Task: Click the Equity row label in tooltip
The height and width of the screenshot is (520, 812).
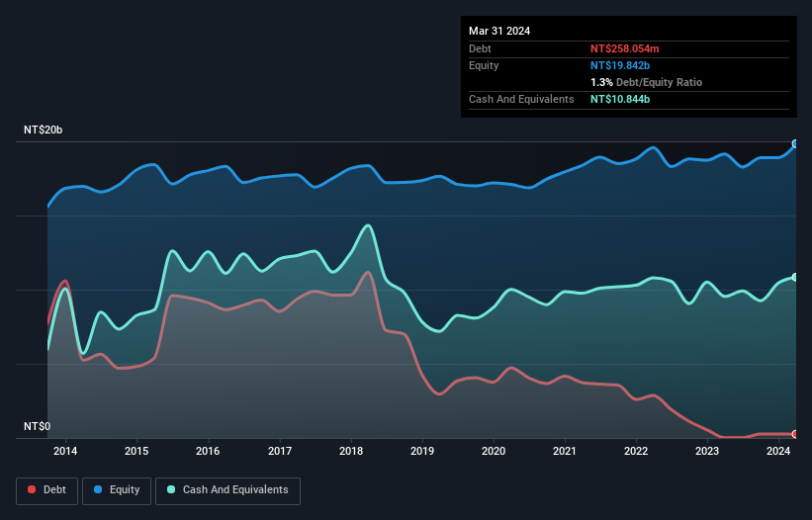Action: 484,65
